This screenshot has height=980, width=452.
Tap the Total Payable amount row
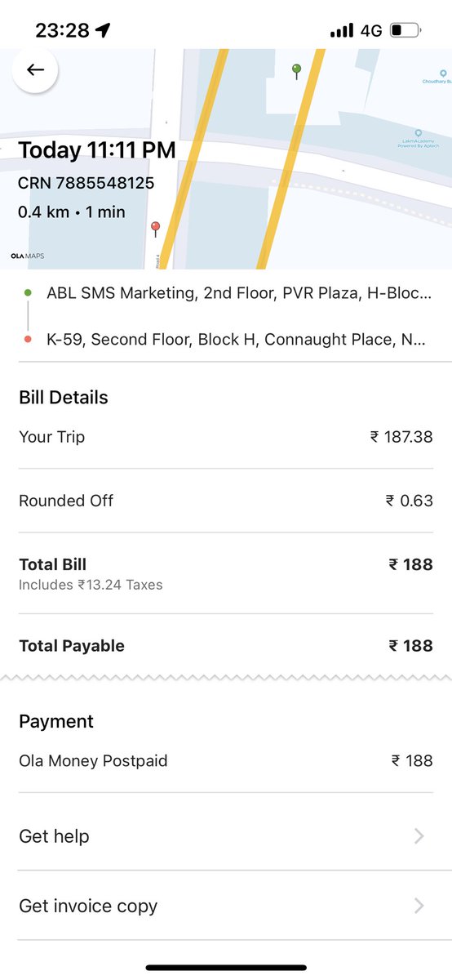tap(226, 645)
